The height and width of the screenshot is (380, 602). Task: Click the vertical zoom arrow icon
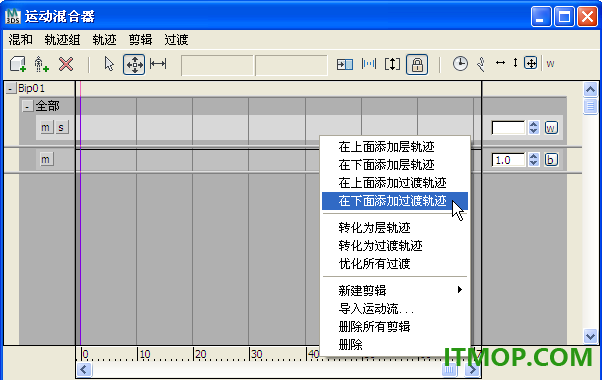pyautogui.click(x=515, y=63)
